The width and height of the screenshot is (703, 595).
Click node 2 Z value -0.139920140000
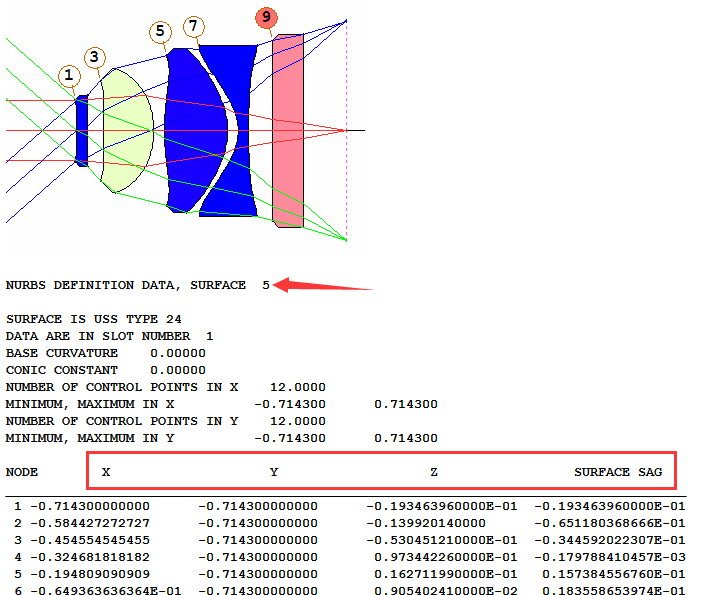click(x=426, y=523)
